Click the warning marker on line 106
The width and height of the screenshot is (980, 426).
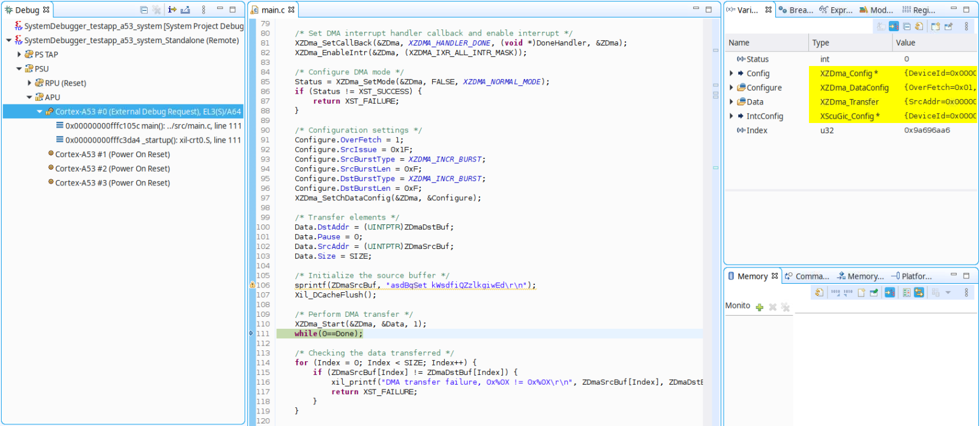(x=253, y=285)
